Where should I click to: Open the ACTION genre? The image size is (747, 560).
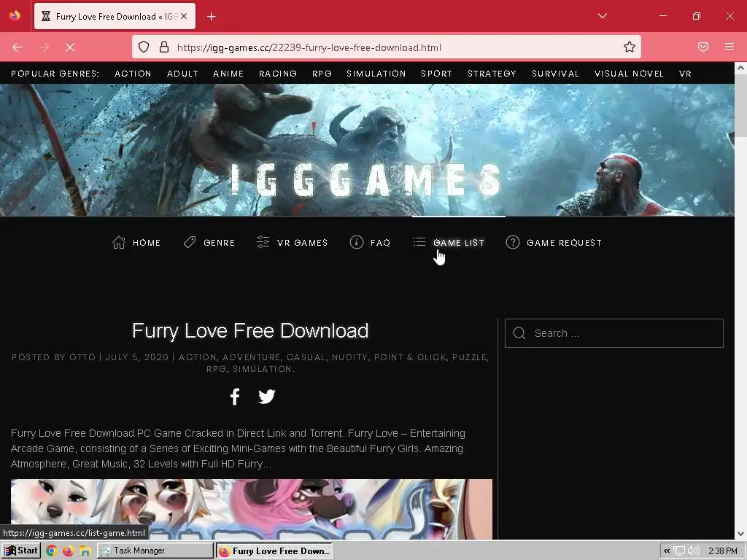[x=133, y=74]
